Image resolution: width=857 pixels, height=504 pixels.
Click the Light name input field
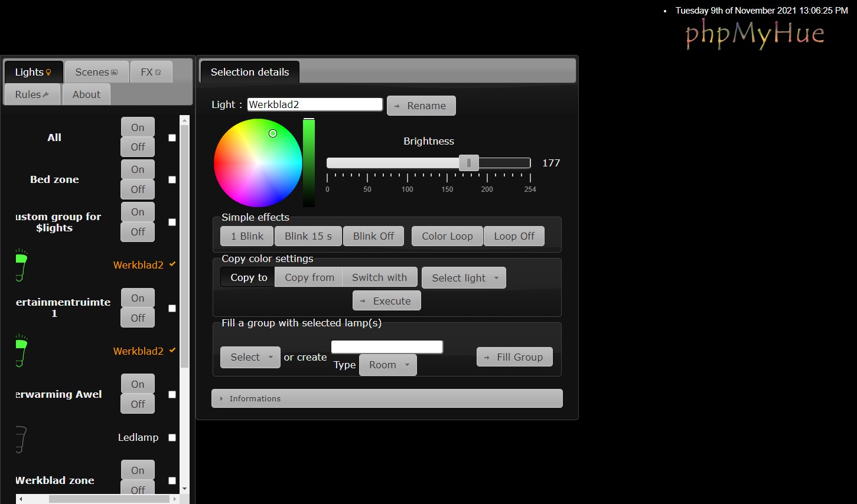coord(315,104)
